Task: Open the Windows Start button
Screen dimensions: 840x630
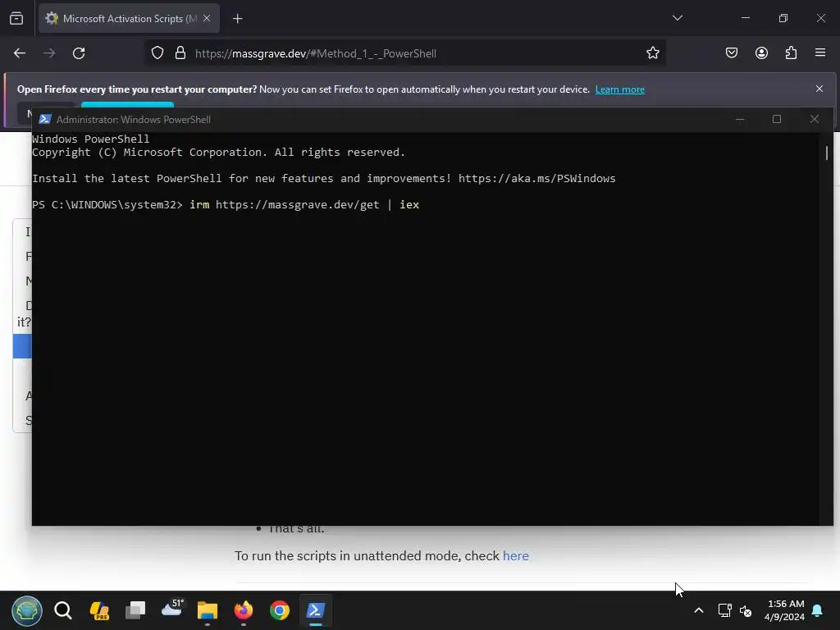Action: pos(27,610)
